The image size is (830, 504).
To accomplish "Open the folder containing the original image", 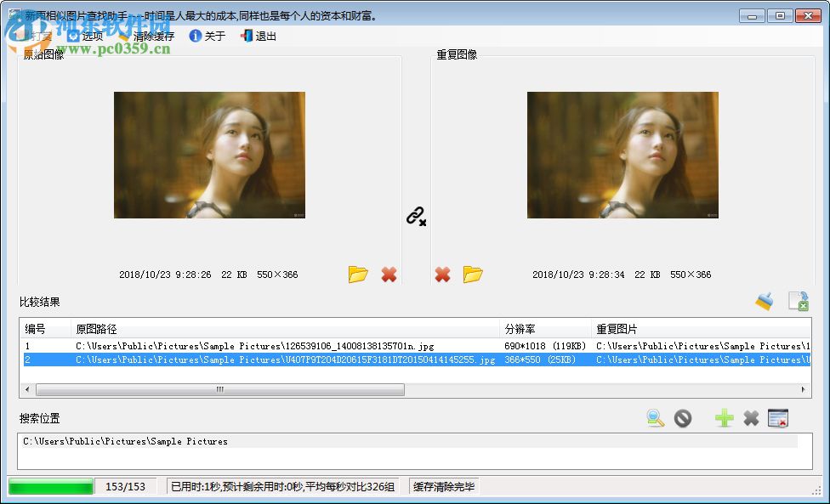I will click(358, 274).
